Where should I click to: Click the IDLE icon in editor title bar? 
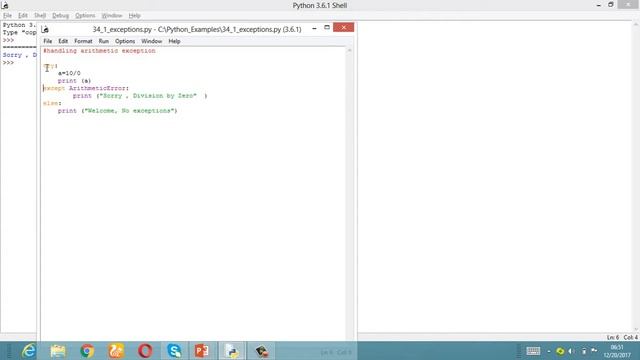point(45,29)
